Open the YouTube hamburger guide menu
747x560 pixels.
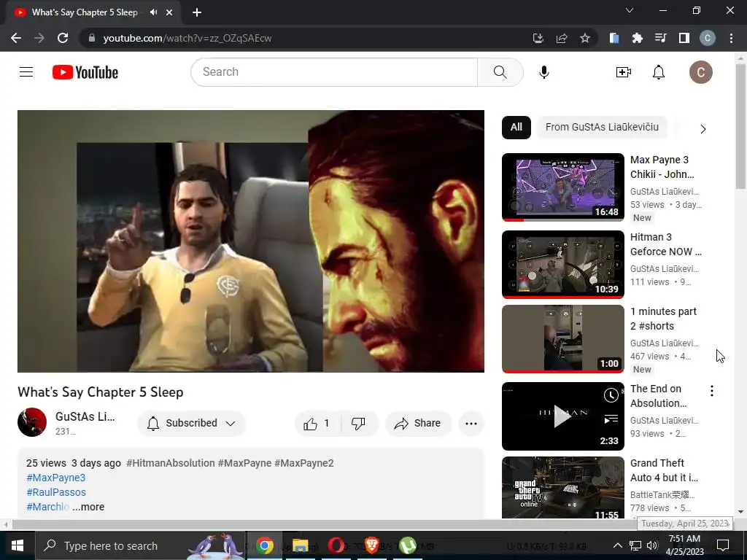coord(26,72)
